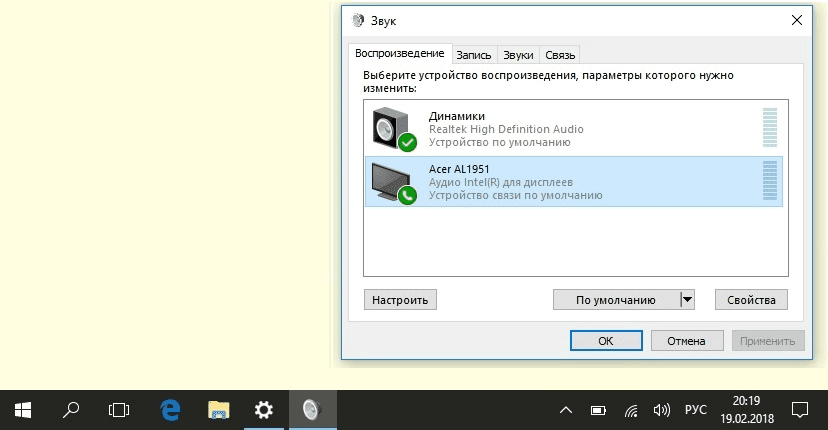Click the volume speaker tray icon
This screenshot has width=828, height=430.
coord(661,410)
